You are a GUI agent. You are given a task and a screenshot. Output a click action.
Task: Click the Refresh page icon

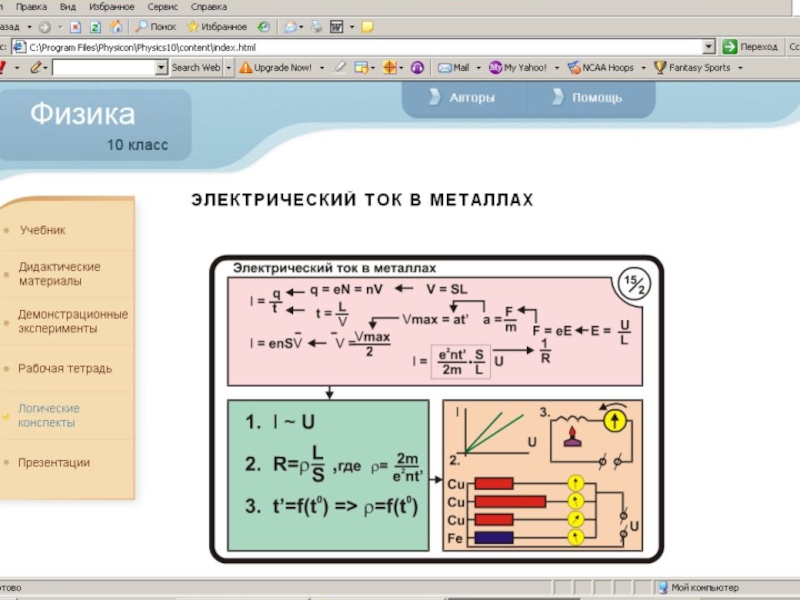pyautogui.click(x=95, y=27)
